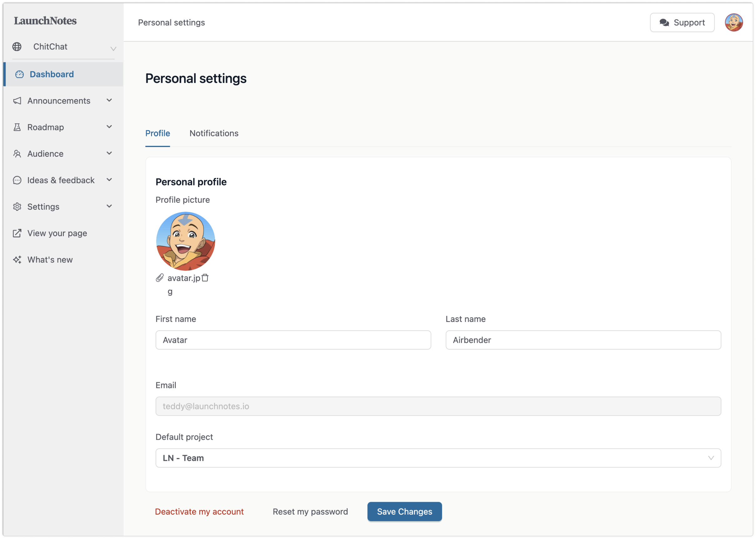Switch to the Notifications tab
The height and width of the screenshot is (539, 756).
(214, 134)
